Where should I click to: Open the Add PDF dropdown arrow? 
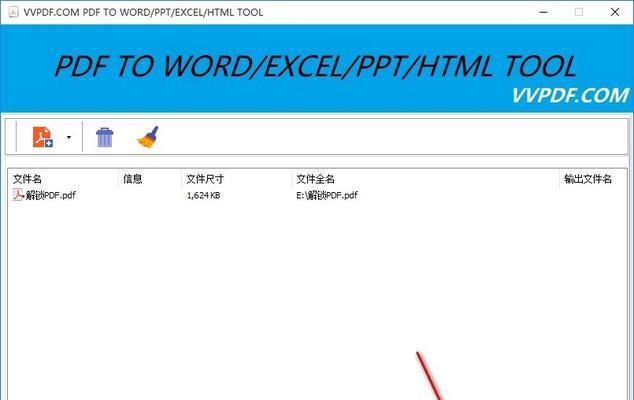[x=69, y=138]
